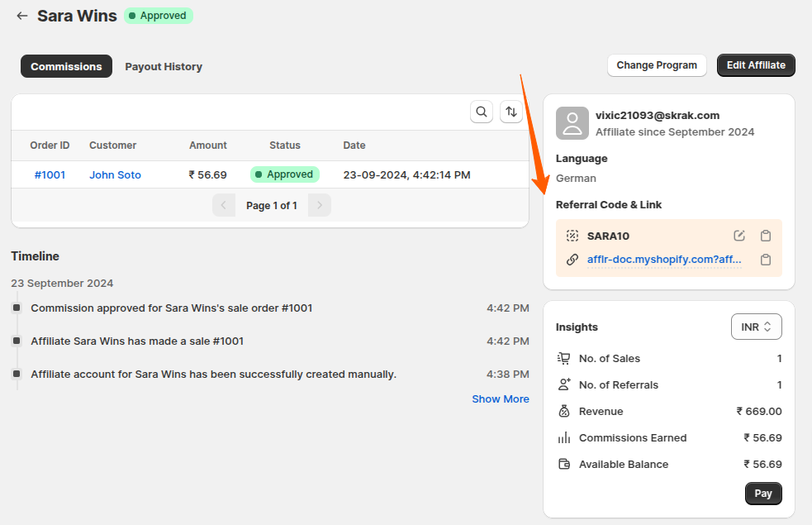Screen dimensions: 812x525
Task: Click the Approved status badge beside Sara Wins
Action: (x=157, y=15)
